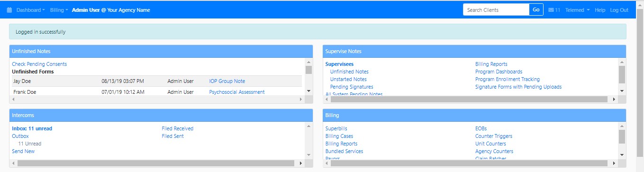Open the Check Pending Consents link
The image size is (644, 172).
(39, 64)
